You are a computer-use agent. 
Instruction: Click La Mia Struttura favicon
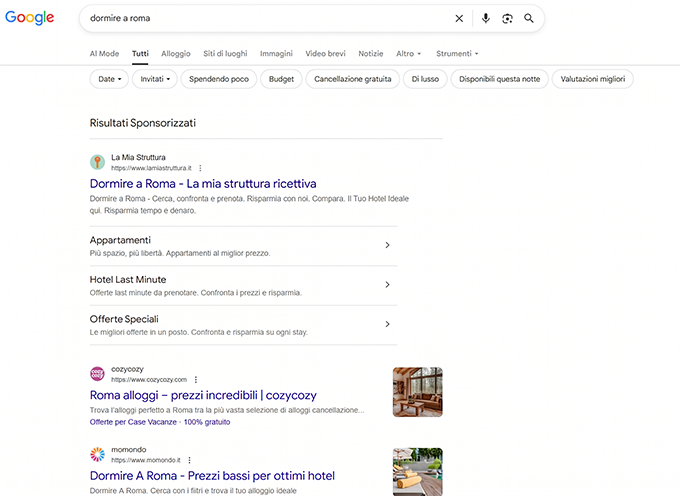(97, 162)
